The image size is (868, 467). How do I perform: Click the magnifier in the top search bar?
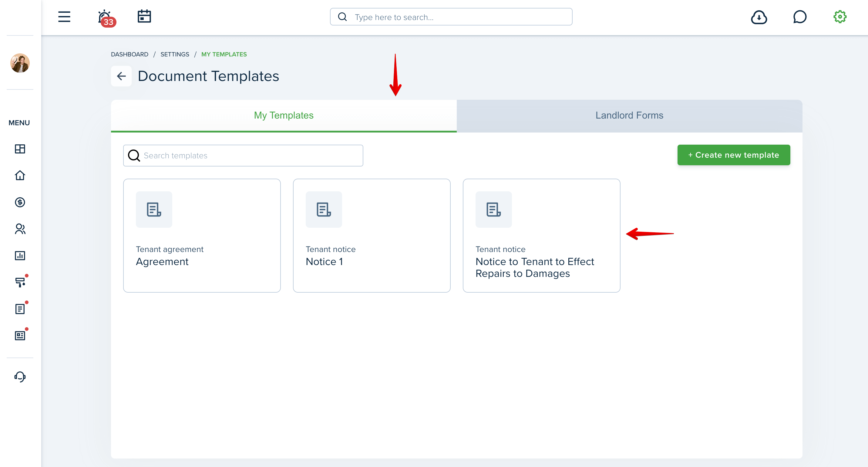(x=342, y=17)
